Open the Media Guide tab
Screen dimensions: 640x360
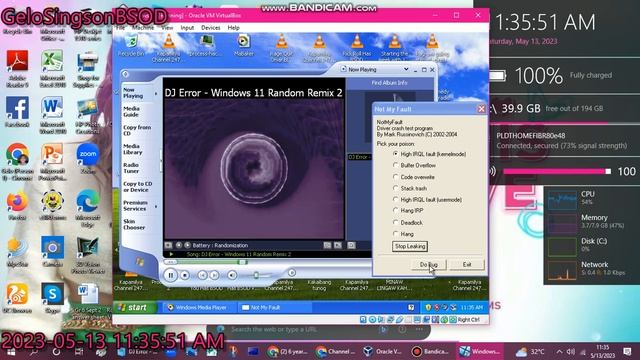click(x=131, y=111)
